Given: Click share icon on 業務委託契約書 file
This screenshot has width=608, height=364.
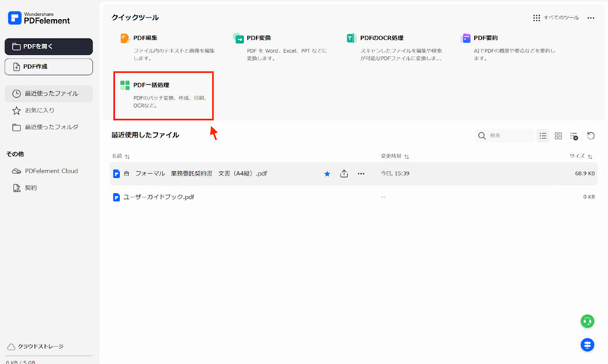Looking at the screenshot, I should point(344,174).
